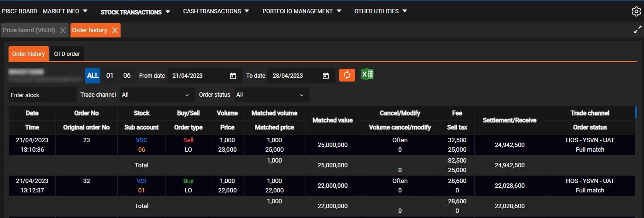
Task: Expand the Order status dropdown
Action: click(272, 95)
